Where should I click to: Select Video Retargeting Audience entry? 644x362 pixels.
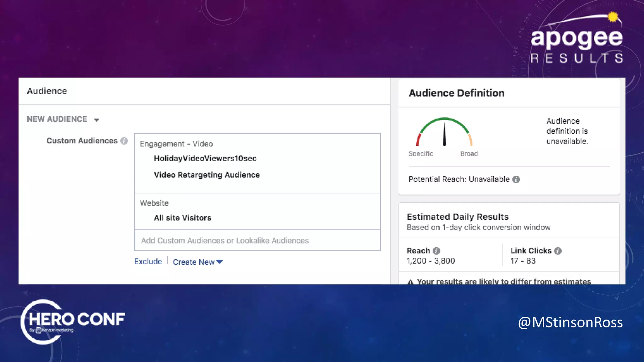[207, 175]
